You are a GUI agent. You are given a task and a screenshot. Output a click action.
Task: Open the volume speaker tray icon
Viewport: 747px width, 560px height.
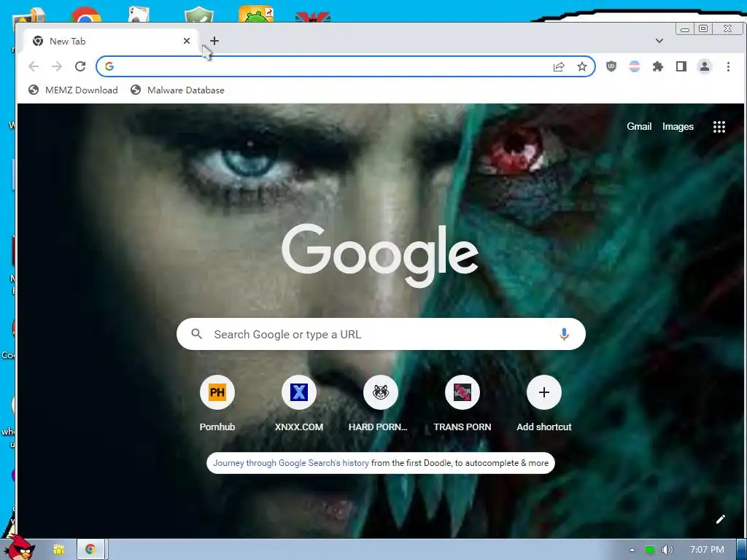[667, 550]
